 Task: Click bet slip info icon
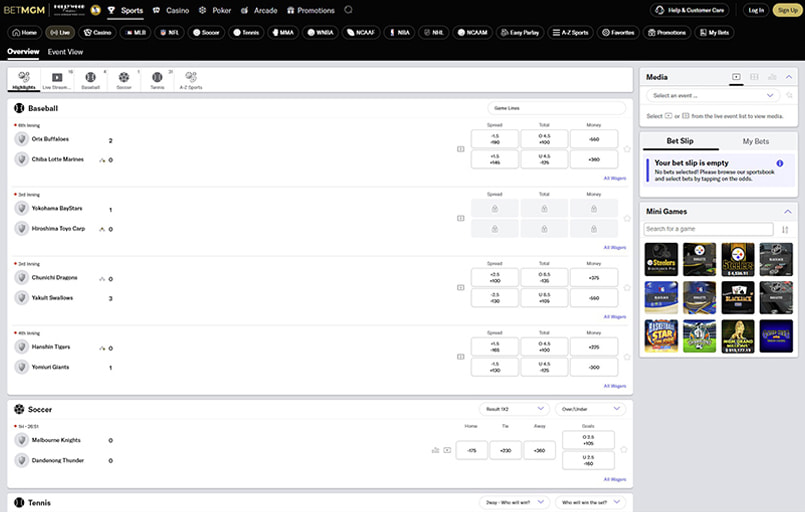pos(780,163)
